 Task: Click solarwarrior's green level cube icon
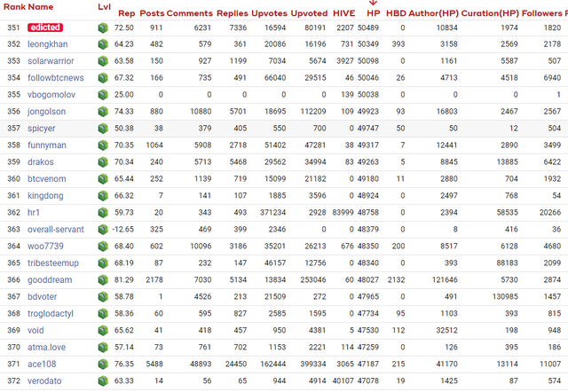[103, 61]
